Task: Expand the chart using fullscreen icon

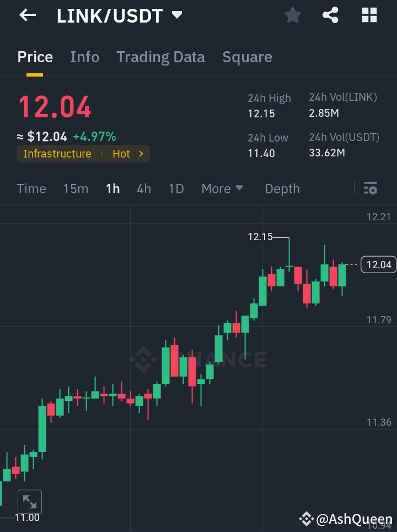Action: point(30,501)
